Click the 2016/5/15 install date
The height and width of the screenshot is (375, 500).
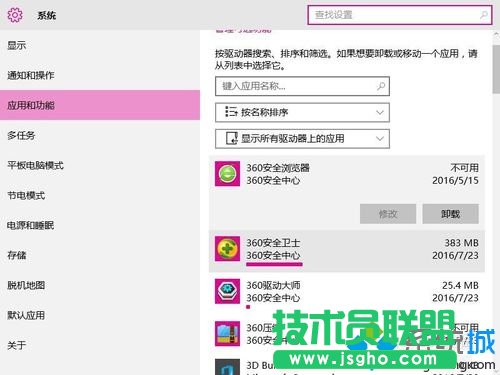[x=455, y=180]
